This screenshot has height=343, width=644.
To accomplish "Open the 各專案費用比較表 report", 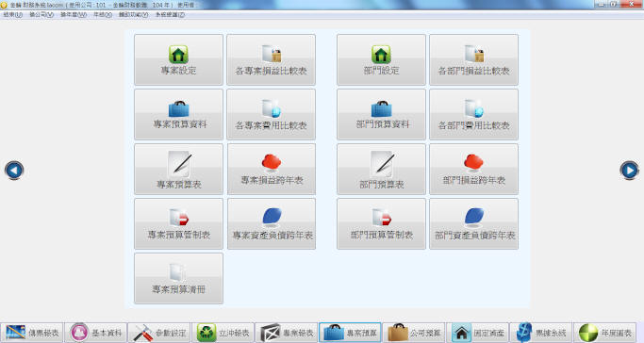I will [x=271, y=114].
